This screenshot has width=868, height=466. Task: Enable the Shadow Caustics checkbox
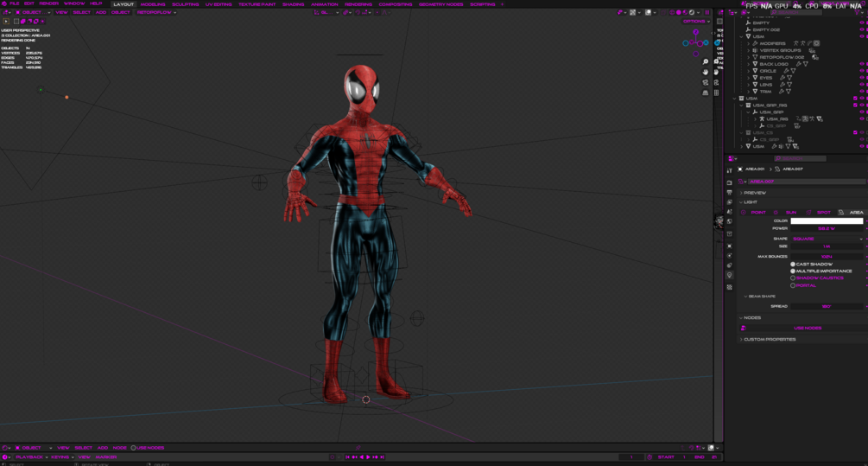coord(793,278)
